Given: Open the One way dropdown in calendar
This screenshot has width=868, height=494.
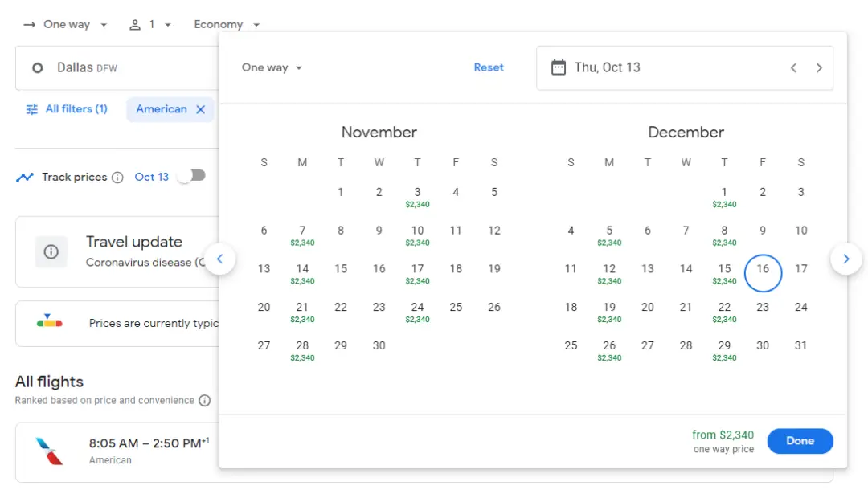Looking at the screenshot, I should [272, 68].
